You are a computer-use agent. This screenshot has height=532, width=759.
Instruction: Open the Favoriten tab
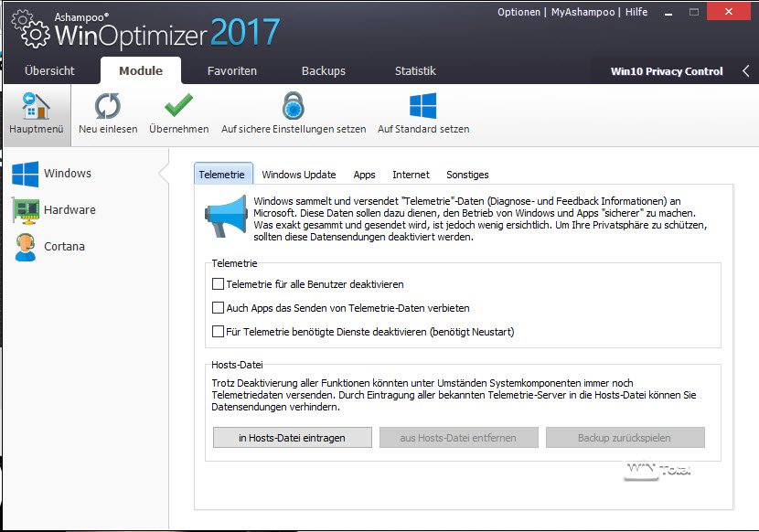point(232,70)
